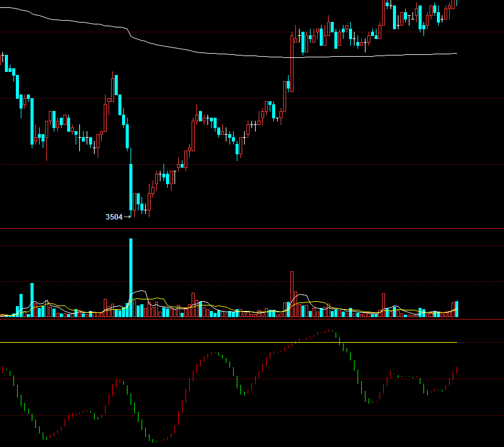
Task: Select the first oscillator bar at left edge
Action: click(x=3, y=369)
